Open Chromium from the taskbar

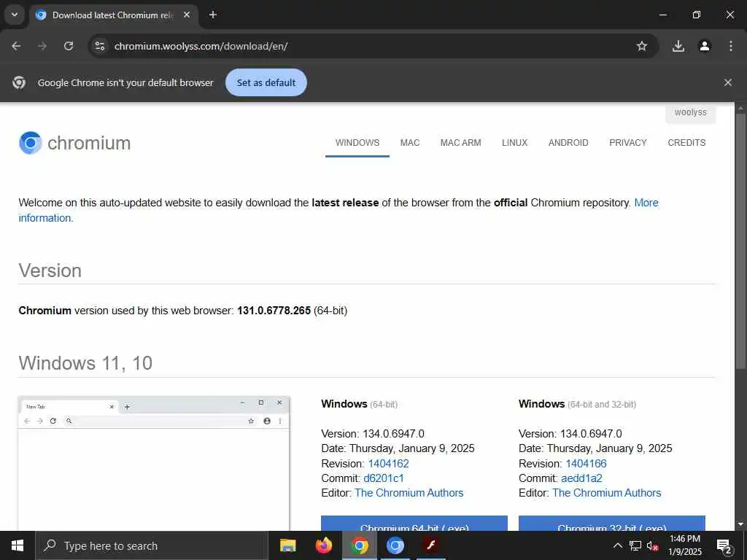coord(395,545)
